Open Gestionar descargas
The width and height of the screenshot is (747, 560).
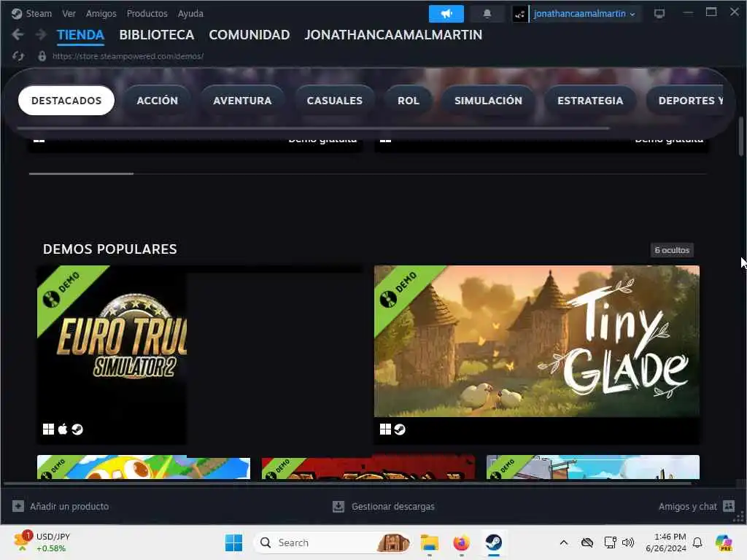tap(393, 506)
